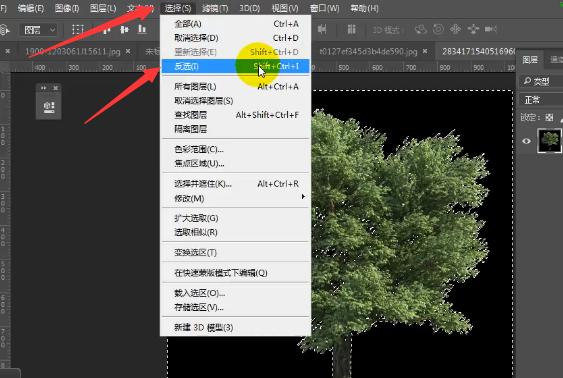This screenshot has height=378, width=563.
Task: Select 3D slide object icon
Action: pos(473,29)
